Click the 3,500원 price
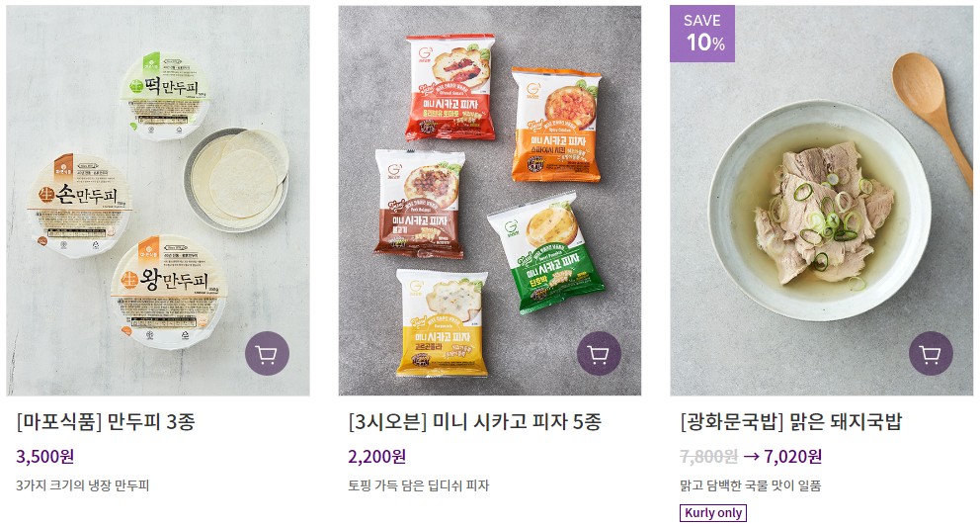 45,456
